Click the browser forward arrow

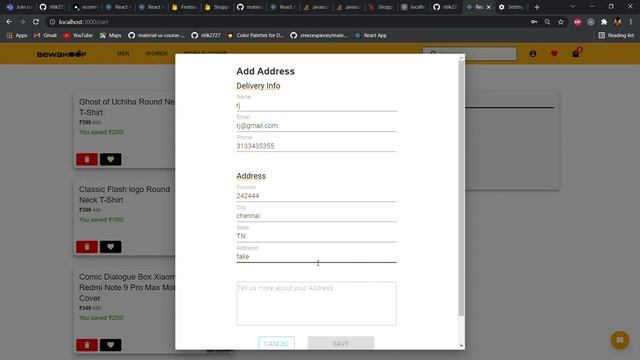pyautogui.click(x=22, y=22)
